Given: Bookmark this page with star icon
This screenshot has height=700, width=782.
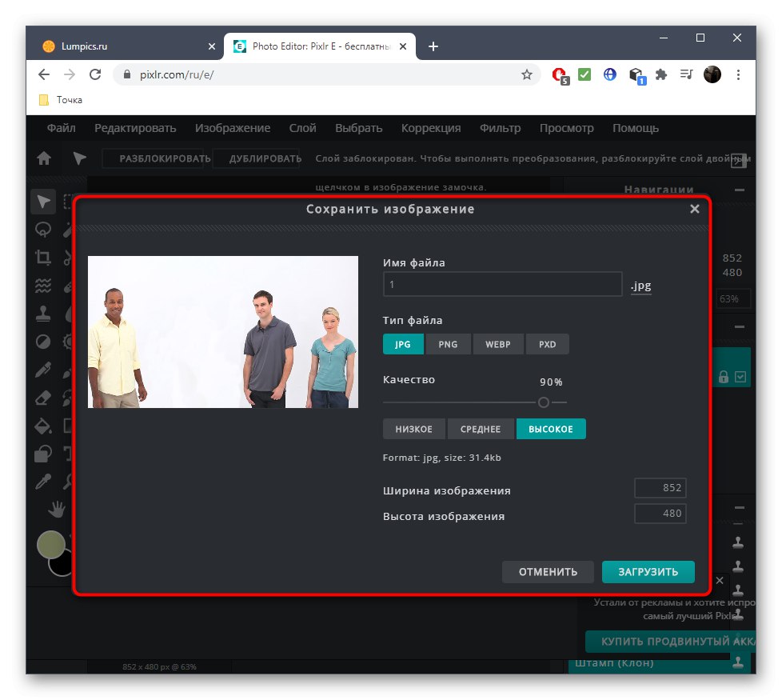Looking at the screenshot, I should click(527, 75).
